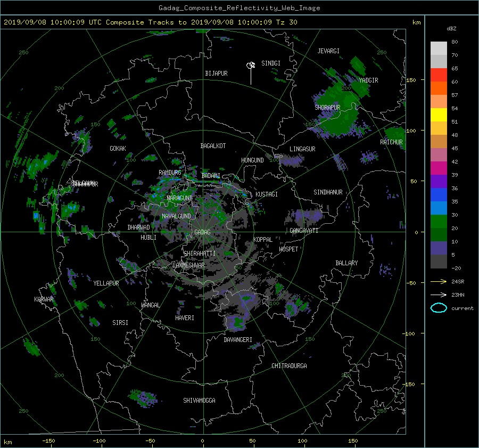Click the dBZ legend heading

point(451,29)
